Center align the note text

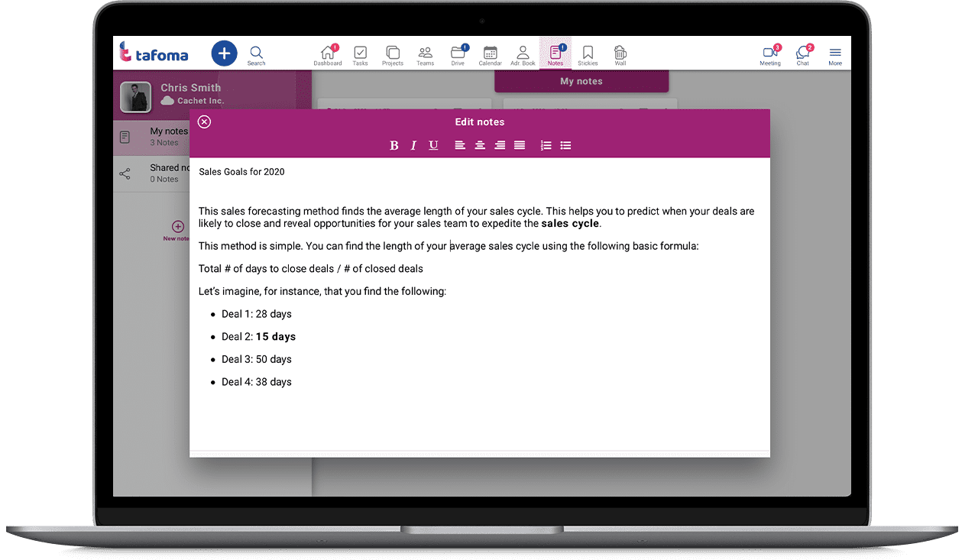480,145
